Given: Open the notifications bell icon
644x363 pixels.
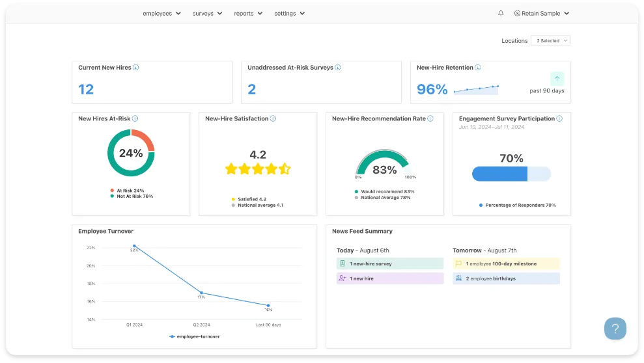Looking at the screenshot, I should coord(501,13).
